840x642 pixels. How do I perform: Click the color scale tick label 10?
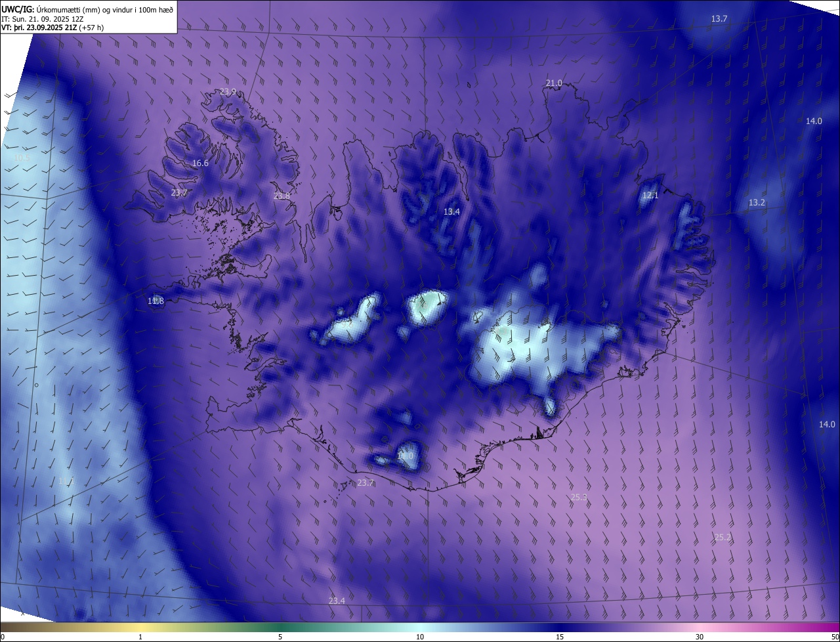(x=420, y=637)
